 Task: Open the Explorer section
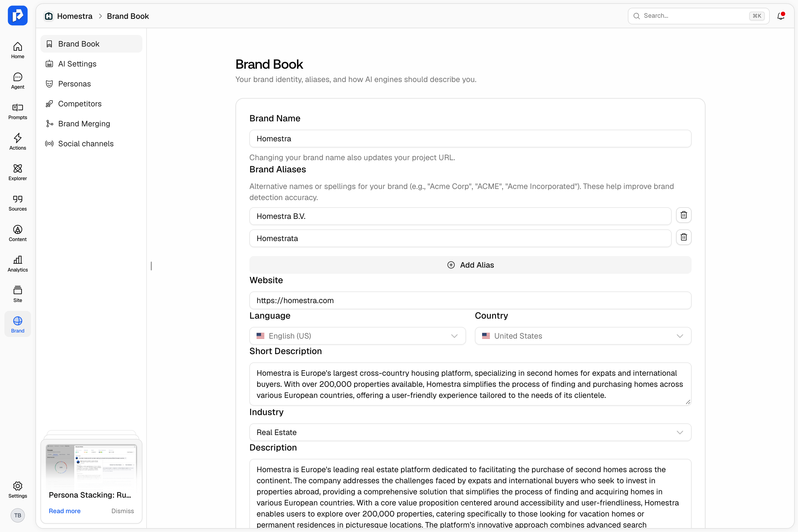tap(18, 172)
